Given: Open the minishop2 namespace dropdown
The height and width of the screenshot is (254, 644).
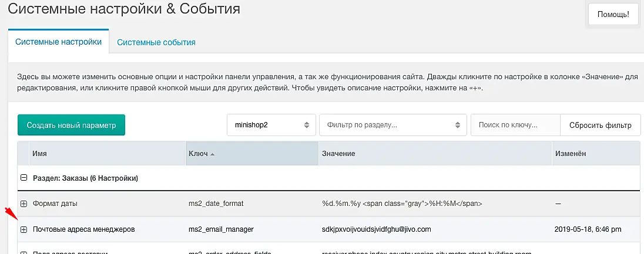Looking at the screenshot, I should [x=271, y=125].
